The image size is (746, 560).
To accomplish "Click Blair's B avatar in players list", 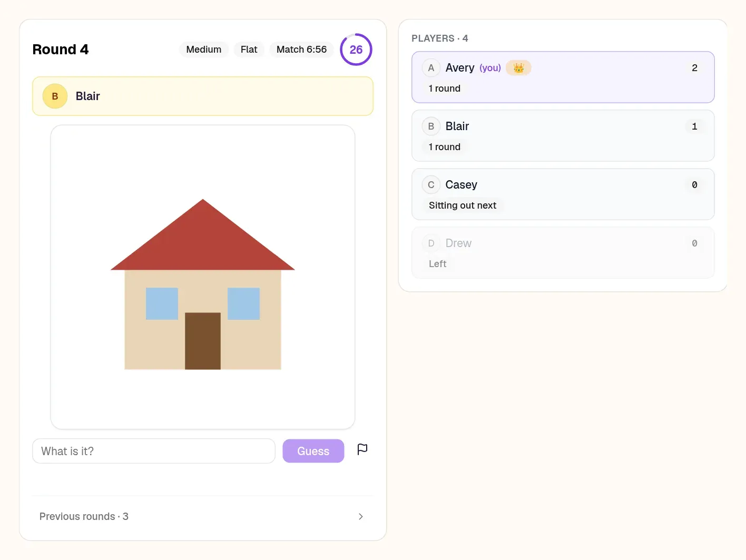I will [431, 126].
